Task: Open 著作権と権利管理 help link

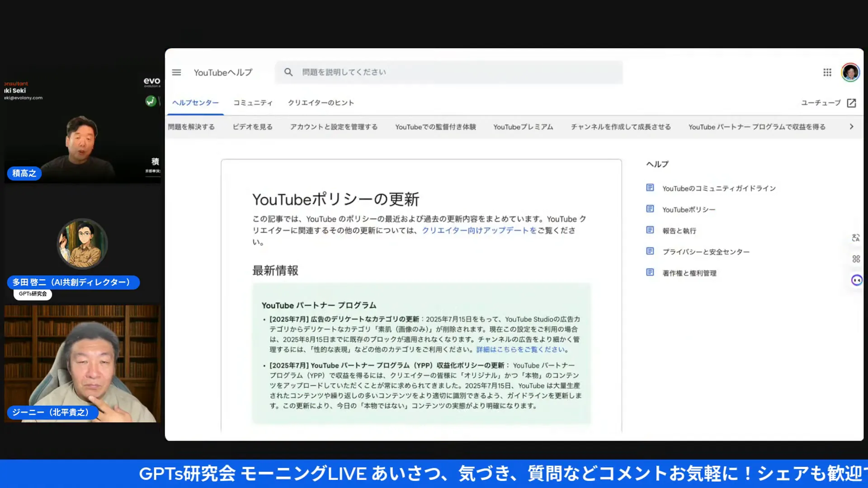Action: pos(689,273)
